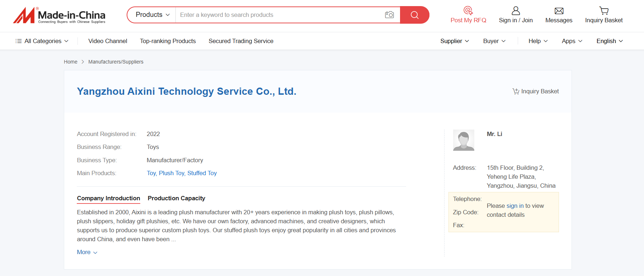Click the red search magnifier button
The height and width of the screenshot is (276, 644).
pyautogui.click(x=415, y=15)
